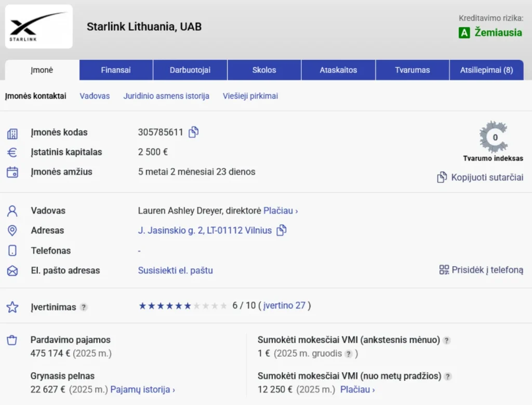Screen dimensions: 532x405
Task: Open the įvertino 27 ratings link
Action: pyautogui.click(x=284, y=306)
